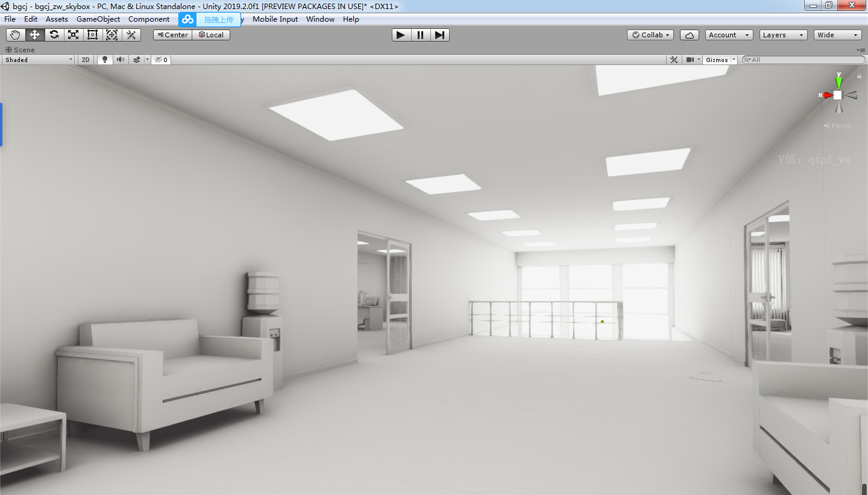The width and height of the screenshot is (868, 495).
Task: Switch to the Scene tab
Action: [20, 50]
